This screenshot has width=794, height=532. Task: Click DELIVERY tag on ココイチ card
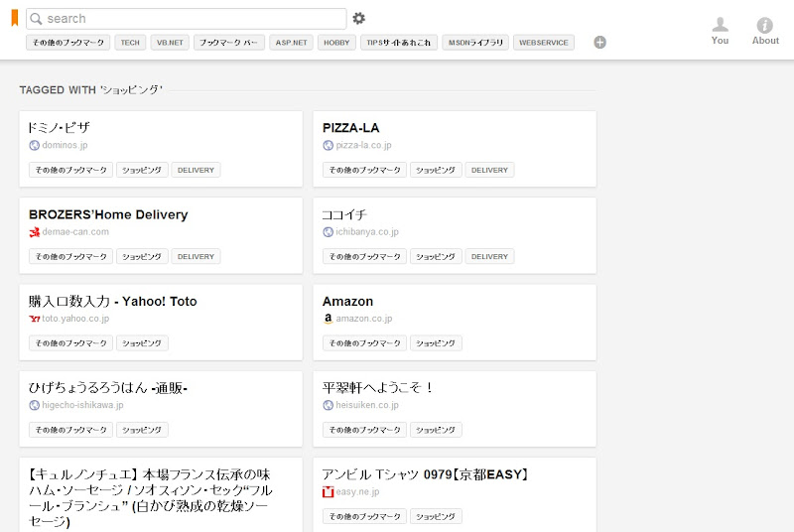click(x=489, y=257)
